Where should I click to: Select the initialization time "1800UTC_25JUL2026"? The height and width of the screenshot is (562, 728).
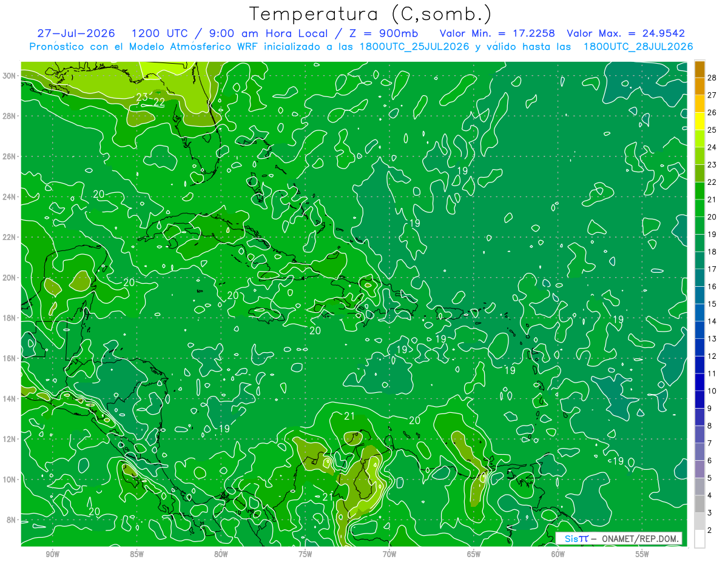pyautogui.click(x=415, y=47)
